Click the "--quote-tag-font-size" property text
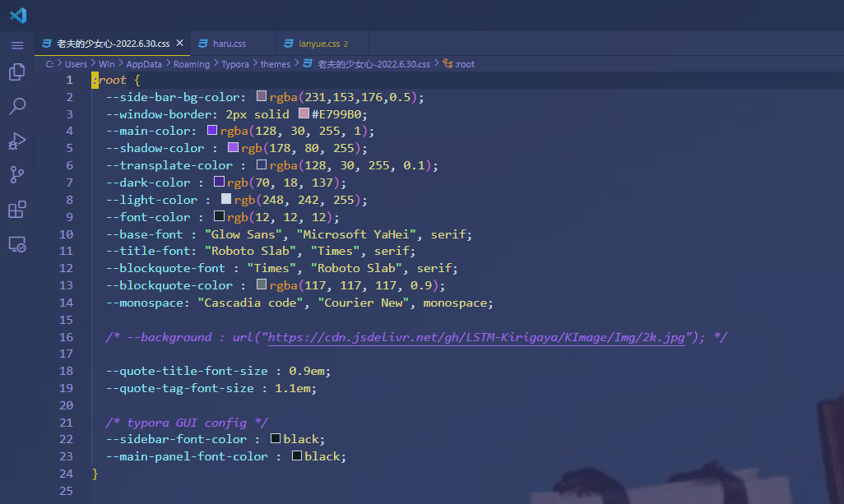The width and height of the screenshot is (844, 504). tap(180, 388)
